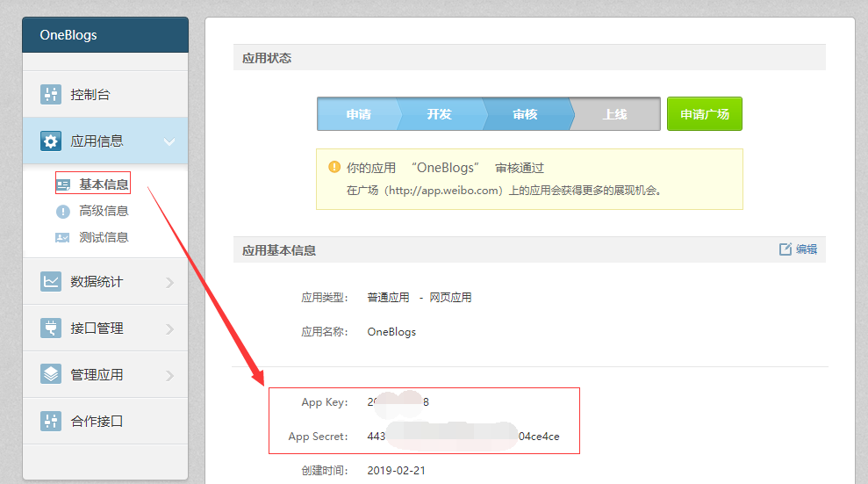Select the 审核 step in progress bar

tap(526, 114)
